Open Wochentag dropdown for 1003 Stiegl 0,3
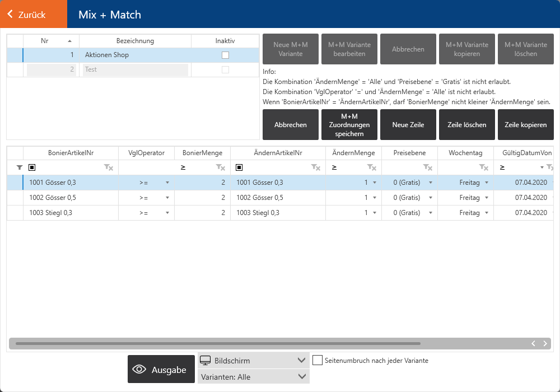 [486, 213]
